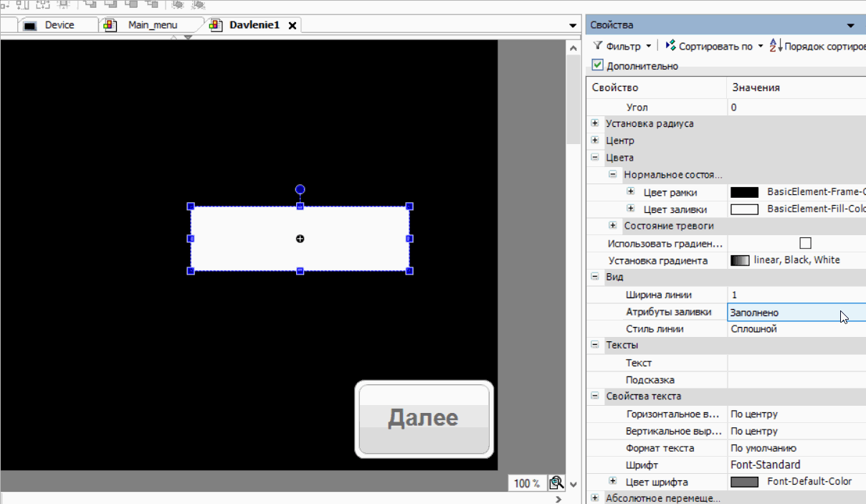Open the Фильтр dropdown arrow
Screen dimensions: 866x504
click(649, 46)
